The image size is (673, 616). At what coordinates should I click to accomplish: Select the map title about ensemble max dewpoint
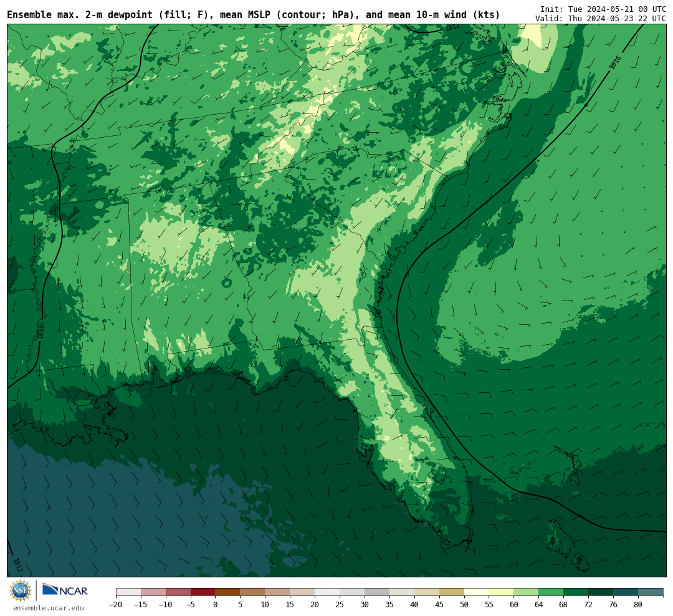click(x=253, y=14)
